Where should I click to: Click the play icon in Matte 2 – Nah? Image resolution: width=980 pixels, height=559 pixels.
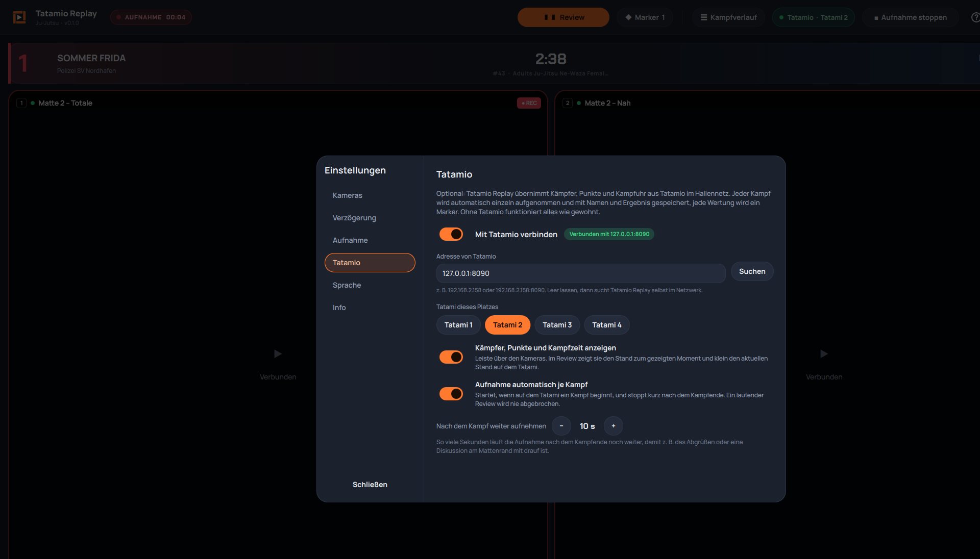(824, 353)
